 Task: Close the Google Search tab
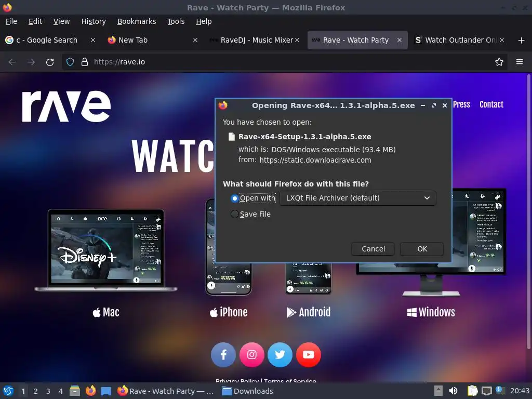pyautogui.click(x=93, y=40)
